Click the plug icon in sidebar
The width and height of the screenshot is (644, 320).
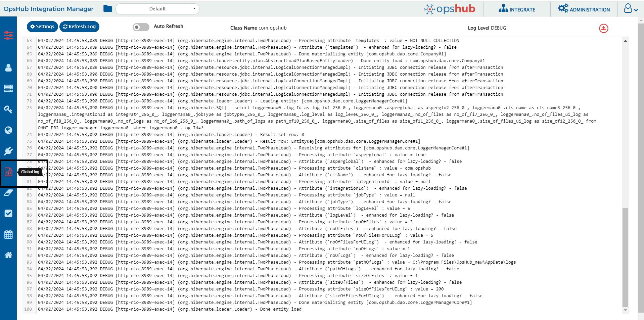click(x=8, y=151)
